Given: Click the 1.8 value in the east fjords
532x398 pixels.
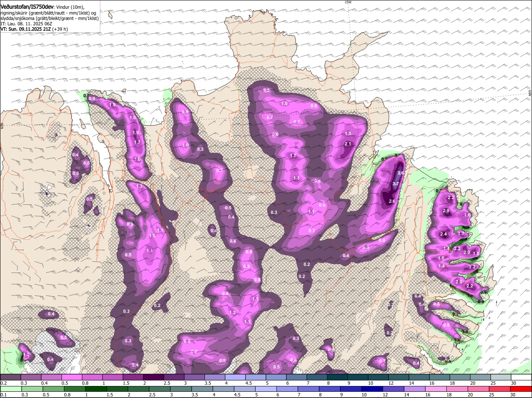Looking at the screenshot, I should pyautogui.click(x=476, y=253).
